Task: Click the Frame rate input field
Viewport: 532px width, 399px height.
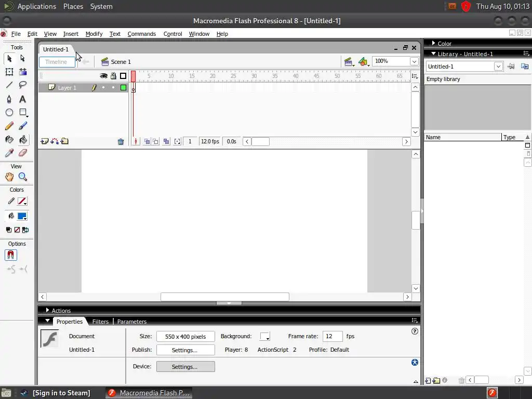Action: point(332,336)
